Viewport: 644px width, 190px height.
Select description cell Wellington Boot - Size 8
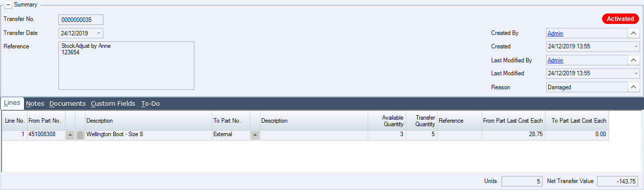point(148,135)
